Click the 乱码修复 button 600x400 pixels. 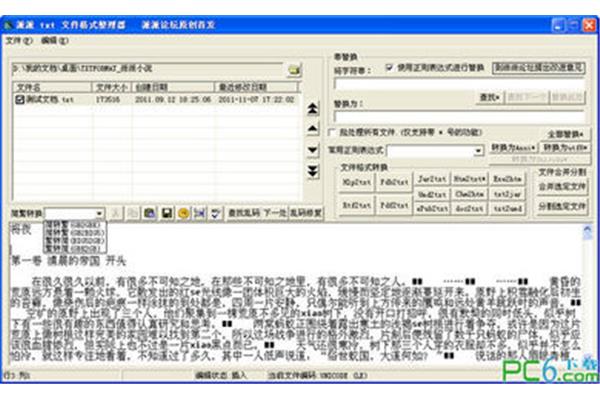[305, 213]
